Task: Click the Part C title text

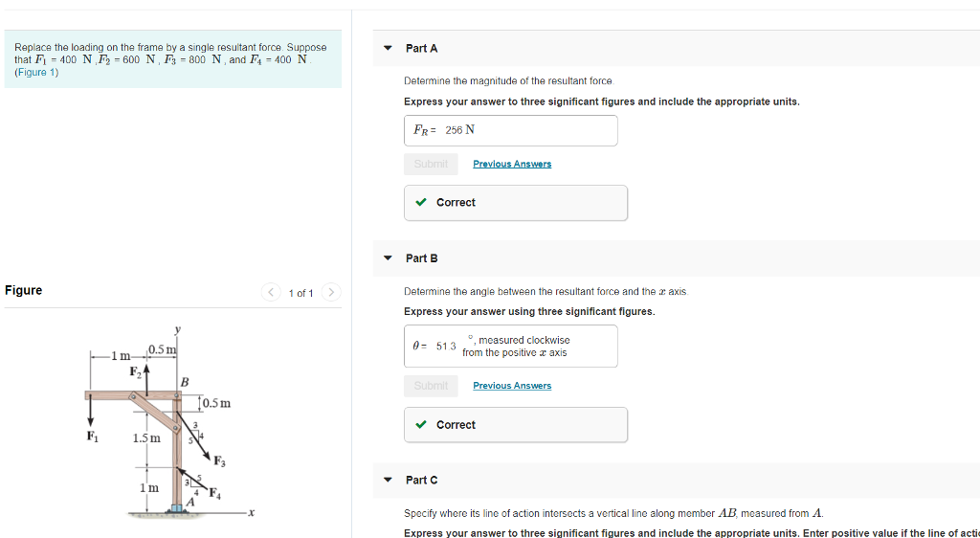Action: (x=421, y=480)
